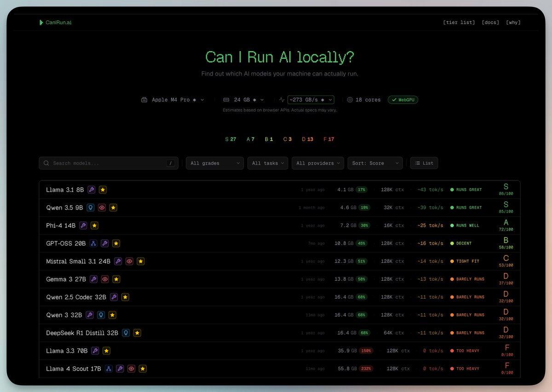Screen dimensions: 552x392
Task: Go to CanIRun.ai home logo
Action: (55, 23)
